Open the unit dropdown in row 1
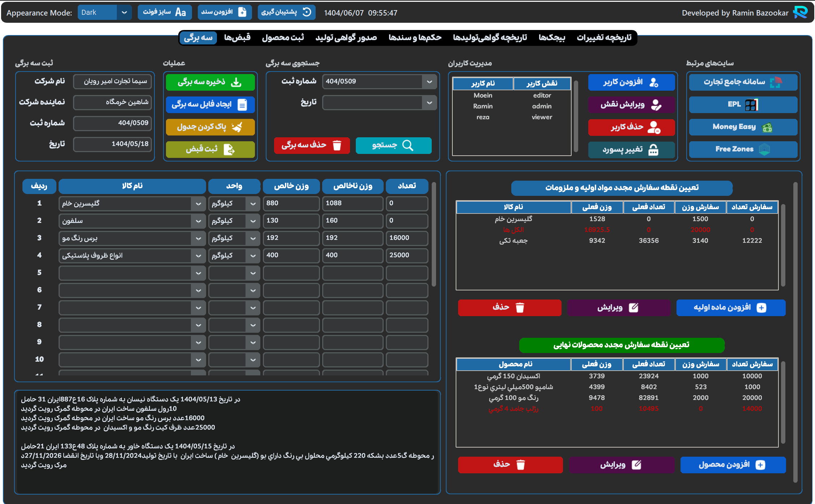The height and width of the screenshot is (504, 815). click(x=253, y=204)
